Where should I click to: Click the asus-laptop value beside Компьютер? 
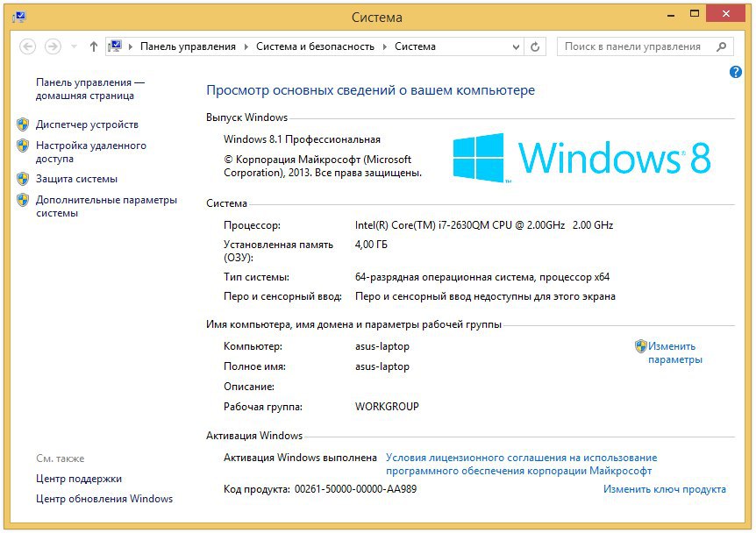tap(382, 346)
